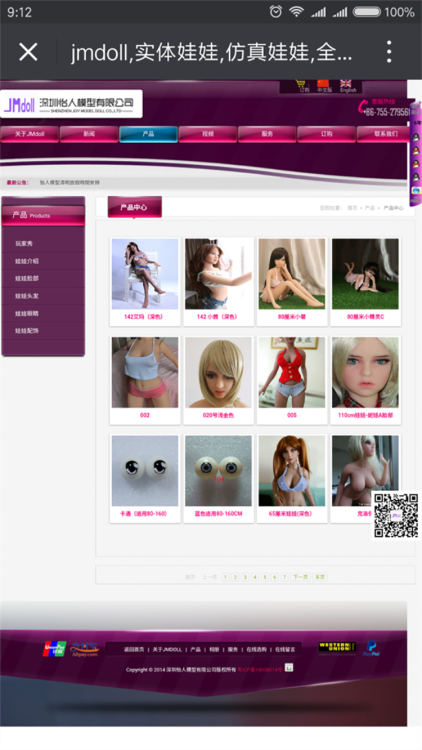422x750 pixels.
Task: Open the 关于JMdoll navigation tab
Action: click(x=30, y=134)
